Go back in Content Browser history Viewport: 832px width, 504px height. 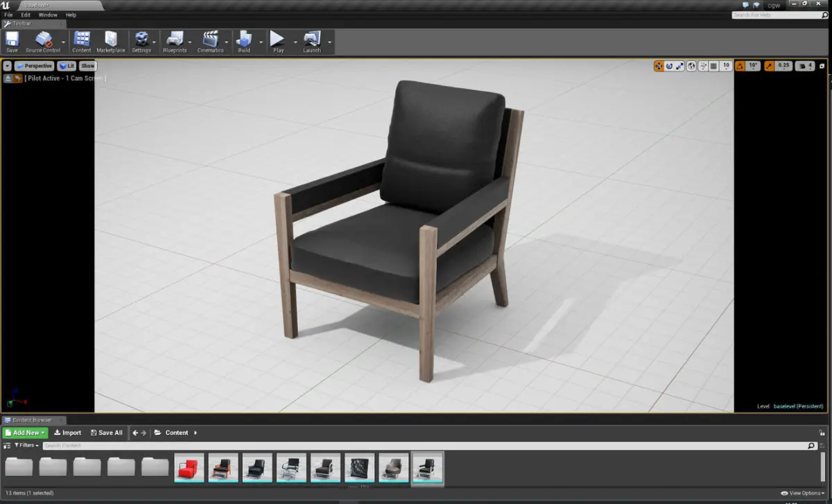coord(135,433)
